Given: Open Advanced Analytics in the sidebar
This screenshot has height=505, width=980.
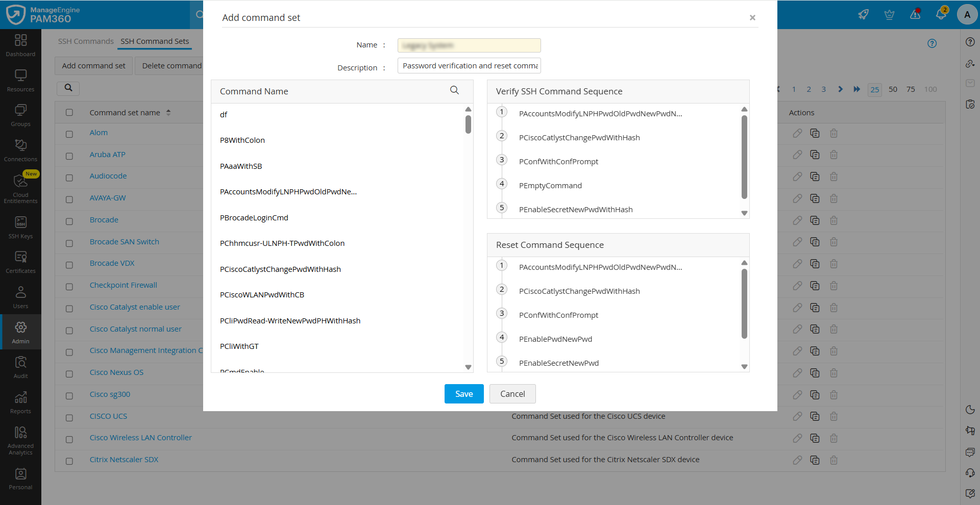Looking at the screenshot, I should [20, 440].
